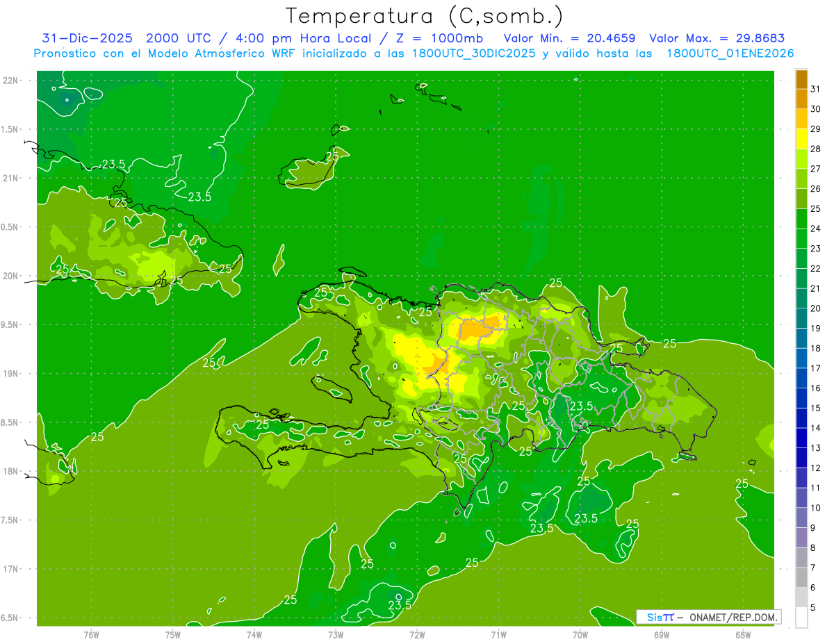Click the color scale label '31'
The height and width of the screenshot is (644, 834).
[816, 89]
